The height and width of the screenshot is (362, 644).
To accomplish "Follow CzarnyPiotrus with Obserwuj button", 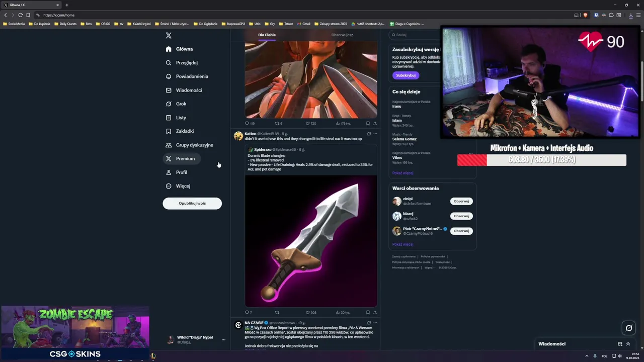I will [x=461, y=231].
